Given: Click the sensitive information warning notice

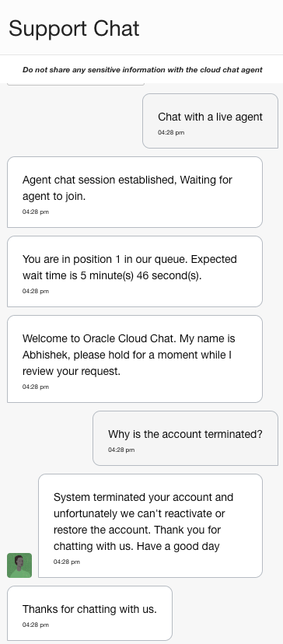Looking at the screenshot, I should pyautogui.click(x=142, y=70).
